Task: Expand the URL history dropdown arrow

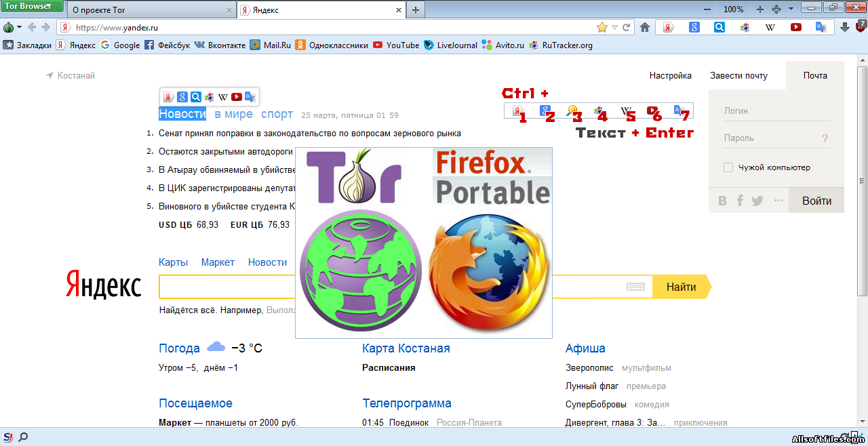Action: (x=614, y=27)
